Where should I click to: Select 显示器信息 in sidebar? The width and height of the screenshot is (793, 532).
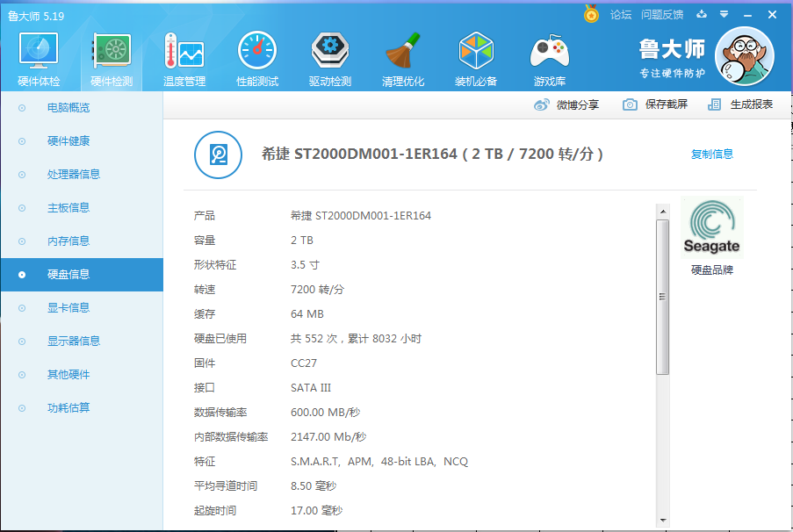coord(82,341)
